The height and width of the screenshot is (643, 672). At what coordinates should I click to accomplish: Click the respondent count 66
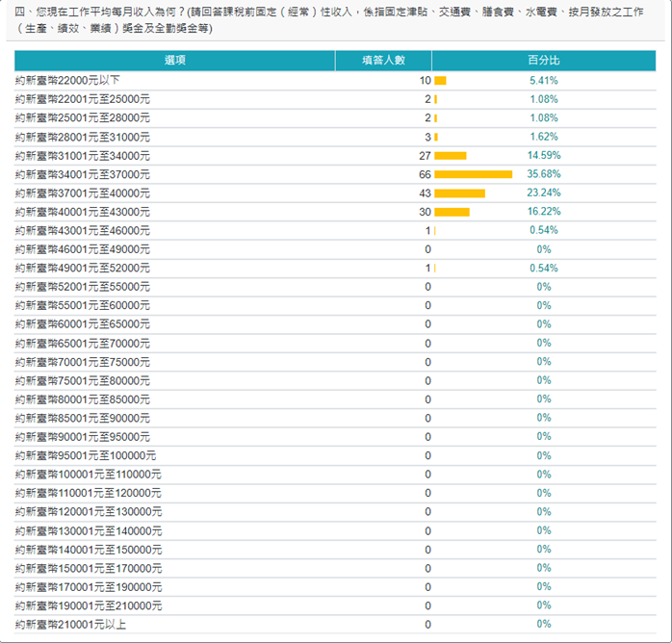(x=425, y=174)
